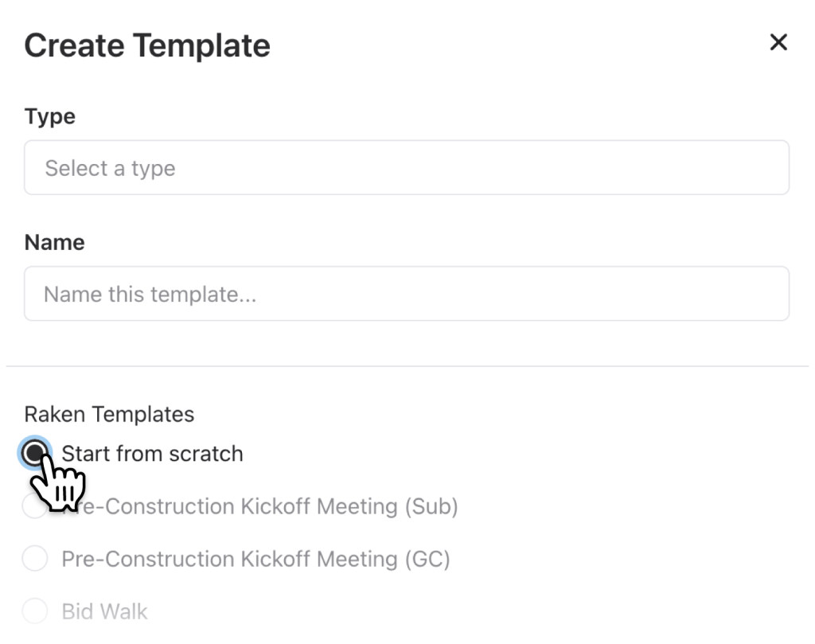Click the "Name this template..." placeholder text
Image resolution: width=815 pixels, height=644 pixels.
tap(150, 295)
